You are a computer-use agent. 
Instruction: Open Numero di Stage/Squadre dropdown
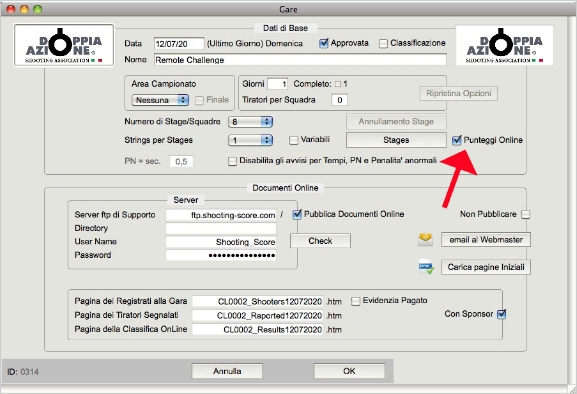point(250,122)
